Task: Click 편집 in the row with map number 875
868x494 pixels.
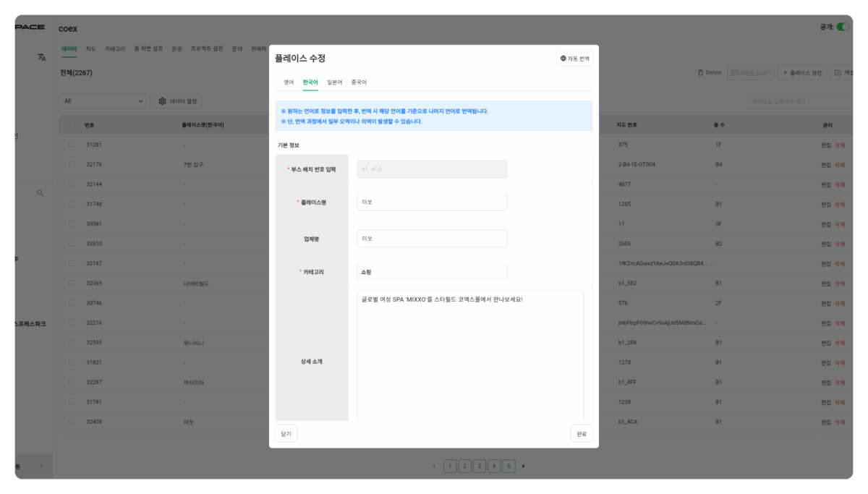Action: (826, 145)
